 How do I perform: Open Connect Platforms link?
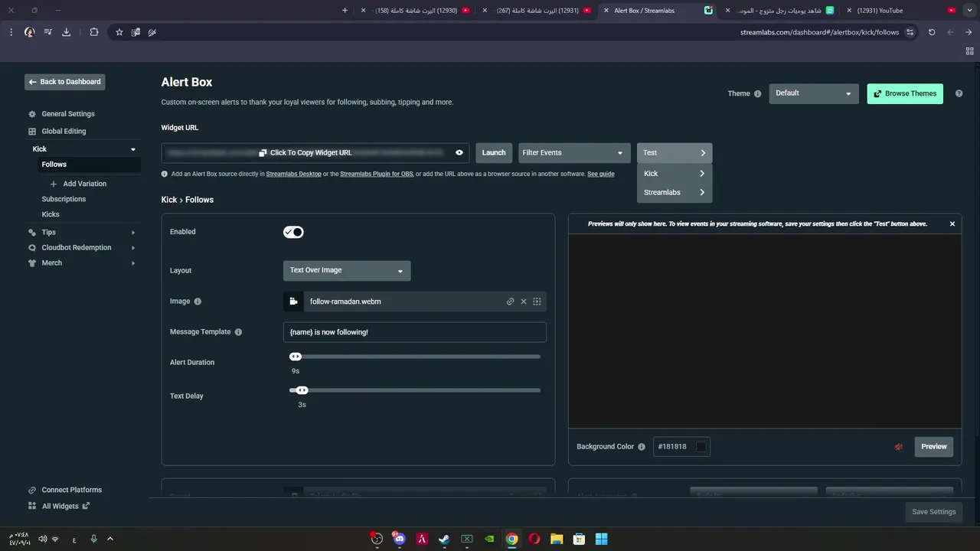[x=65, y=490]
